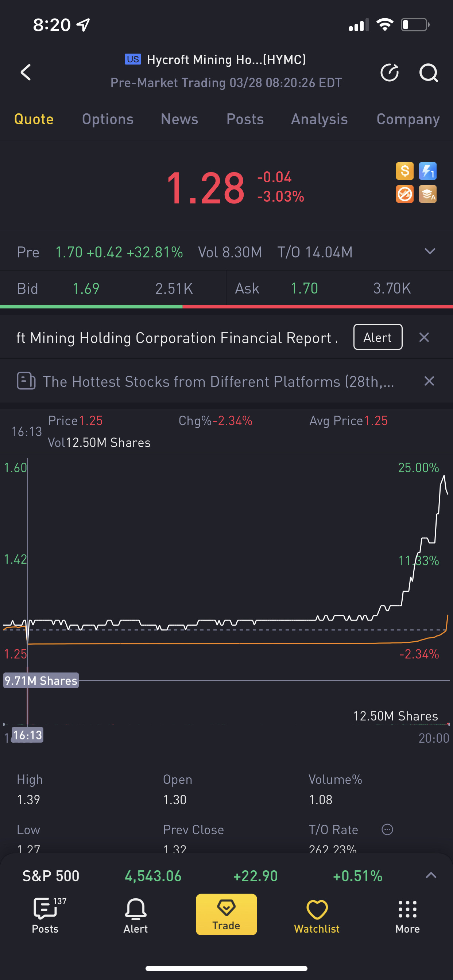Open the Company tab
453x980 pixels.
click(408, 119)
